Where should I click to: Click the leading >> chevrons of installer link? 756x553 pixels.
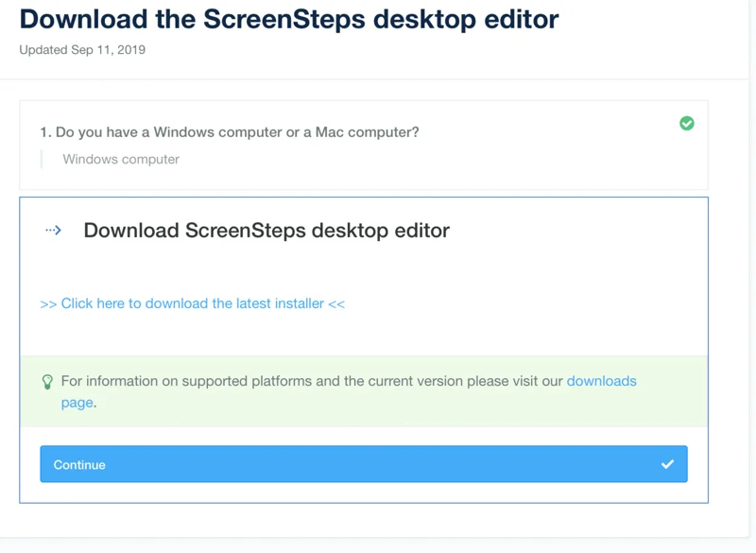pyautogui.click(x=48, y=304)
